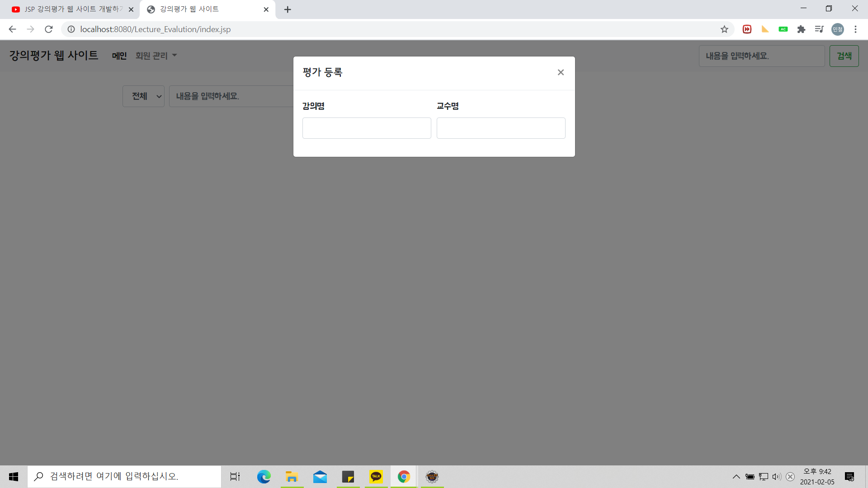Open the 전체 category select box

point(143,96)
